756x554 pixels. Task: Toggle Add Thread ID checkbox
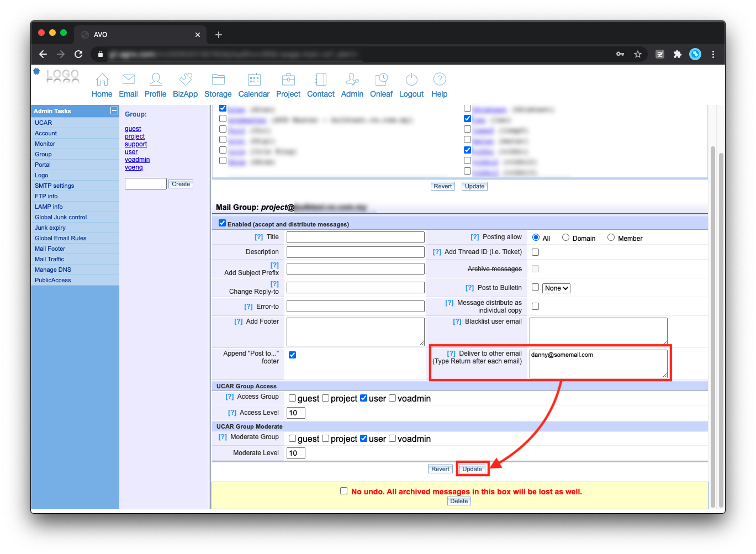(x=535, y=252)
